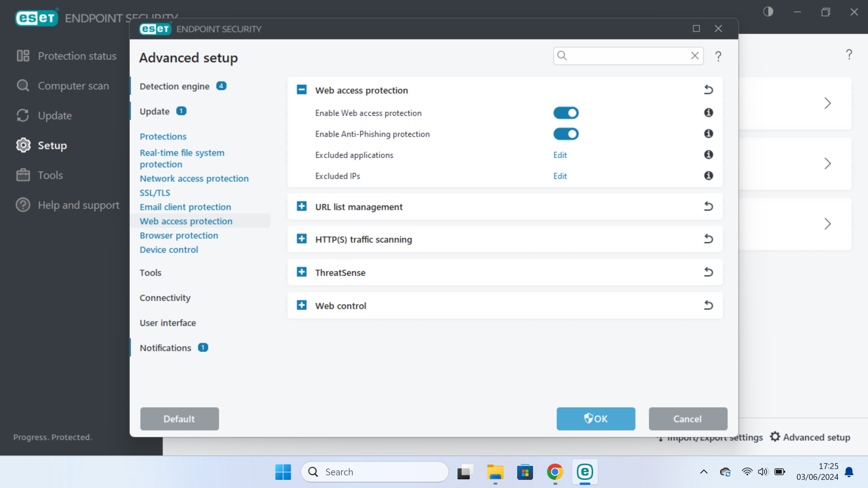The height and width of the screenshot is (488, 868).
Task: Open Update page in main sidebar
Action: coord(44,116)
